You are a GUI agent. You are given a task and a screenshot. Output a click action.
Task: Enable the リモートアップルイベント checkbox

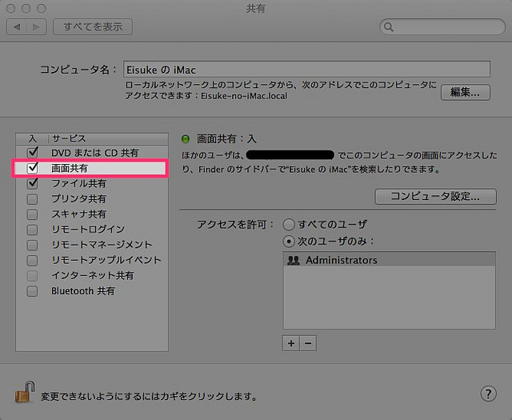pyautogui.click(x=32, y=260)
